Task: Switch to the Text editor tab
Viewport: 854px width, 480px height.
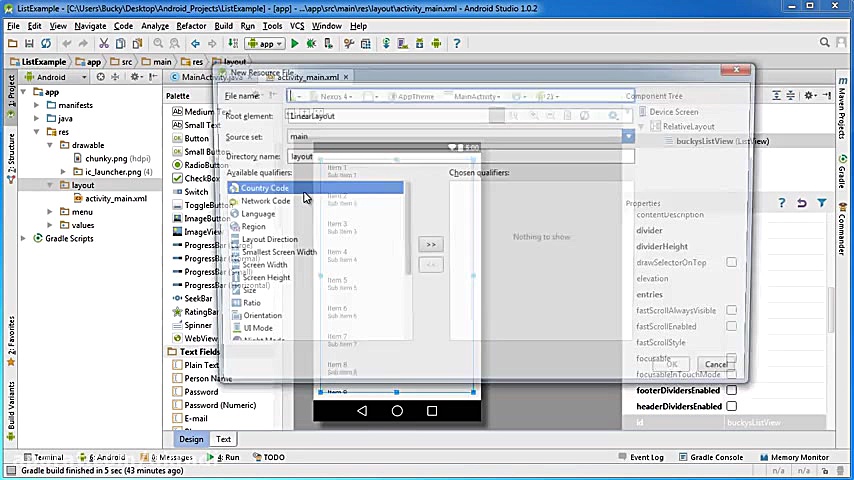Action: (x=223, y=439)
